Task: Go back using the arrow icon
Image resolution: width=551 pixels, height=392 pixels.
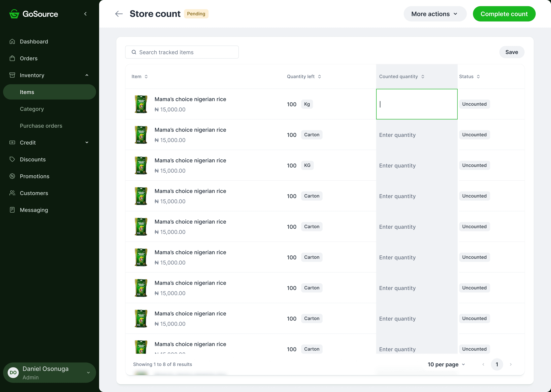Action: [119, 14]
